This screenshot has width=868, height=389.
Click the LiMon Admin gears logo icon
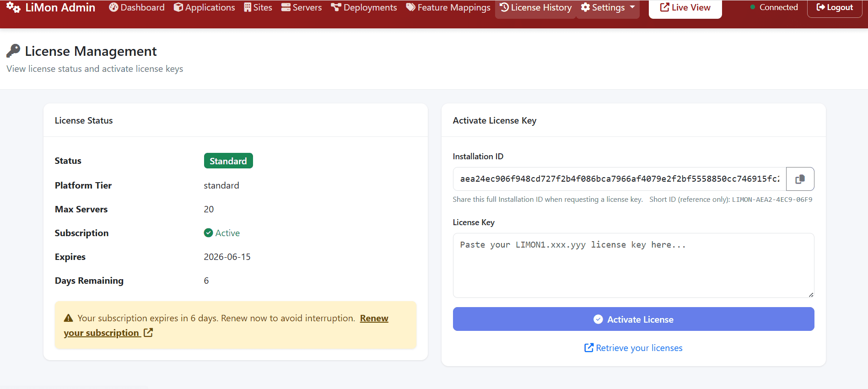pyautogui.click(x=13, y=7)
